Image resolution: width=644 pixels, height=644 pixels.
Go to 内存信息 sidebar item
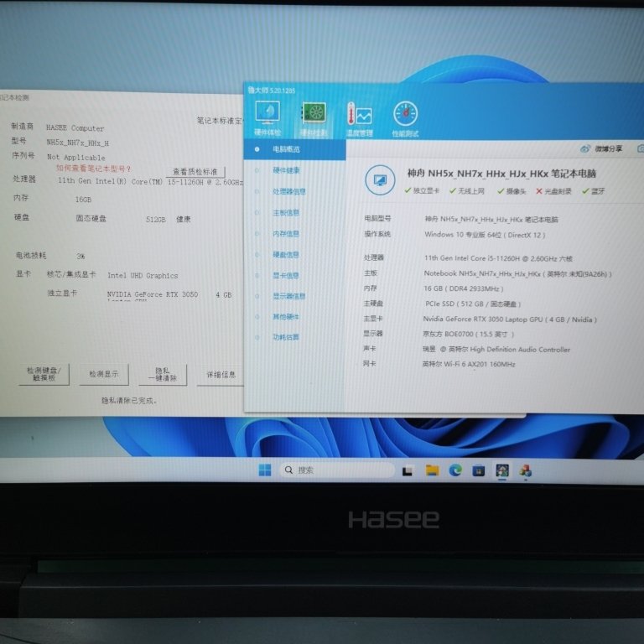point(286,234)
